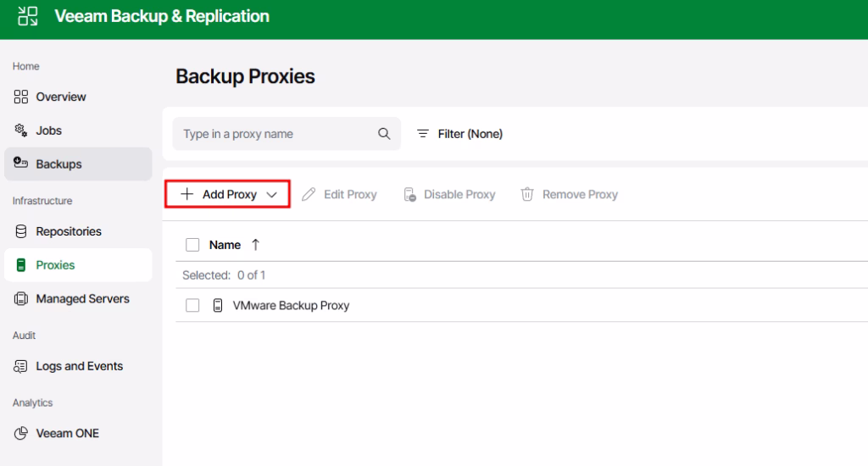The width and height of the screenshot is (868, 466).
Task: Go to Backups in the sidebar
Action: (58, 164)
